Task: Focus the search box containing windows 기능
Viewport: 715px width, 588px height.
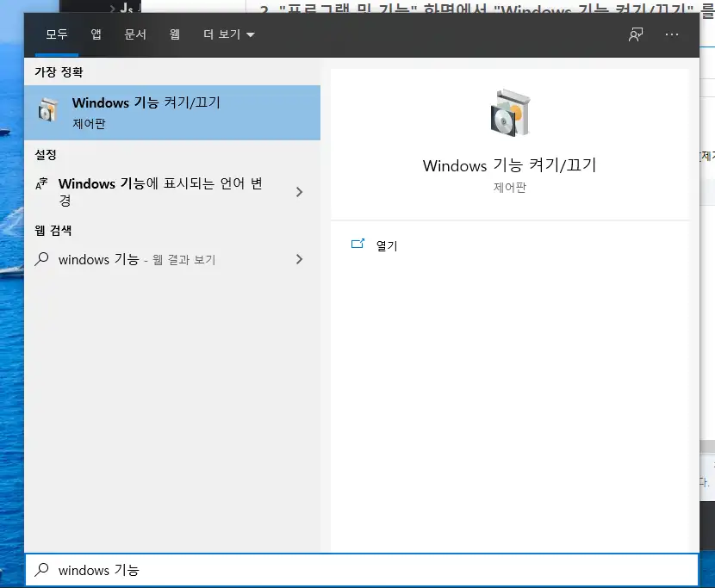Action: 362,570
